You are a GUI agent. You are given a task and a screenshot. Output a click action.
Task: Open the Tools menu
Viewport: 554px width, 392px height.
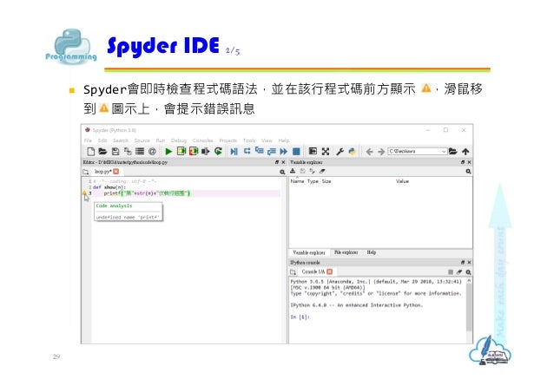tap(249, 140)
